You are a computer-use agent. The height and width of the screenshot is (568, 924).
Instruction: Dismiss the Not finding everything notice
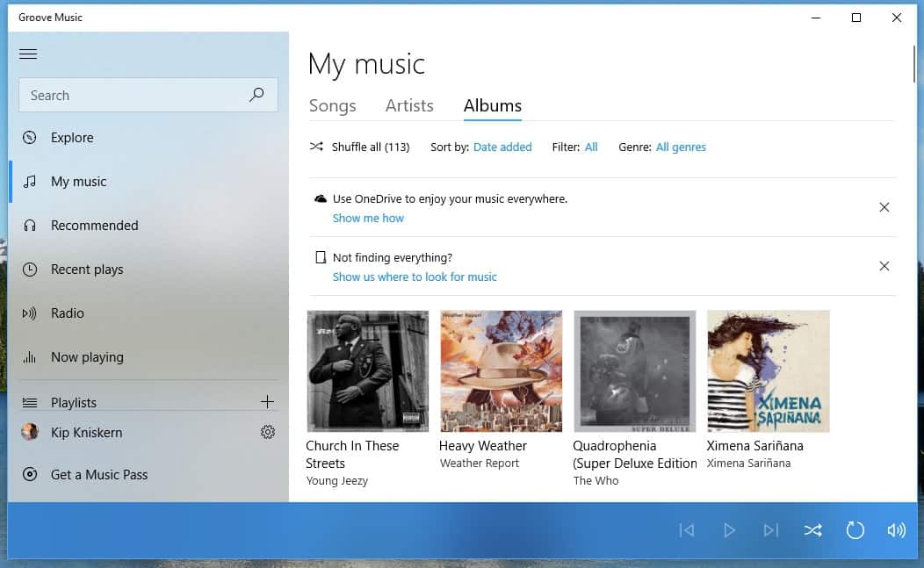[884, 266]
